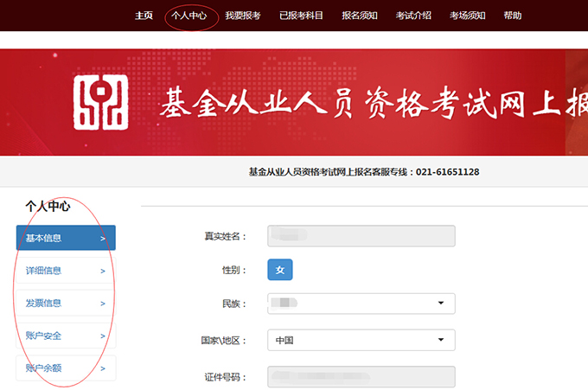Open 考场须知 page
Image resolution: width=588 pixels, height=390 pixels.
(x=467, y=16)
